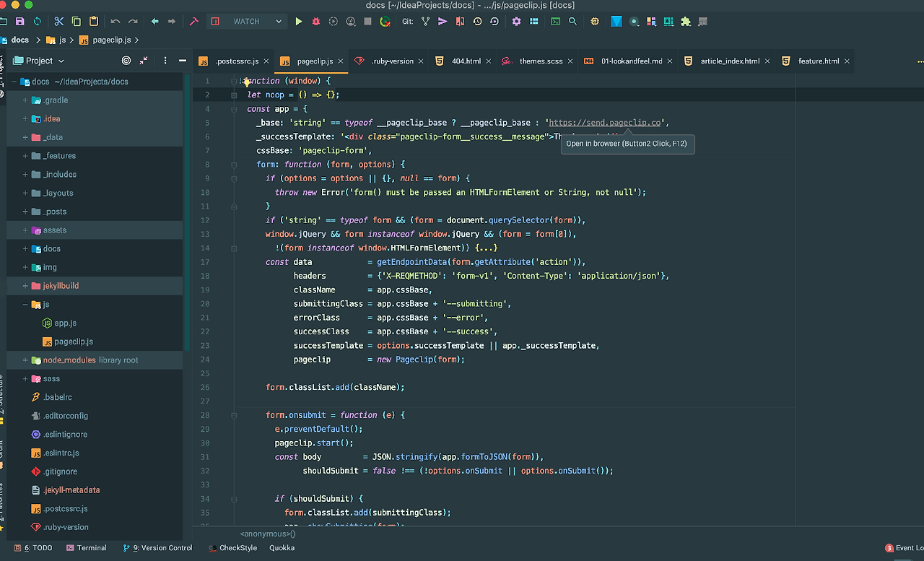Viewport: 924px width, 561px height.
Task: Toggle the 9: Version Control tool window
Action: pos(157,548)
